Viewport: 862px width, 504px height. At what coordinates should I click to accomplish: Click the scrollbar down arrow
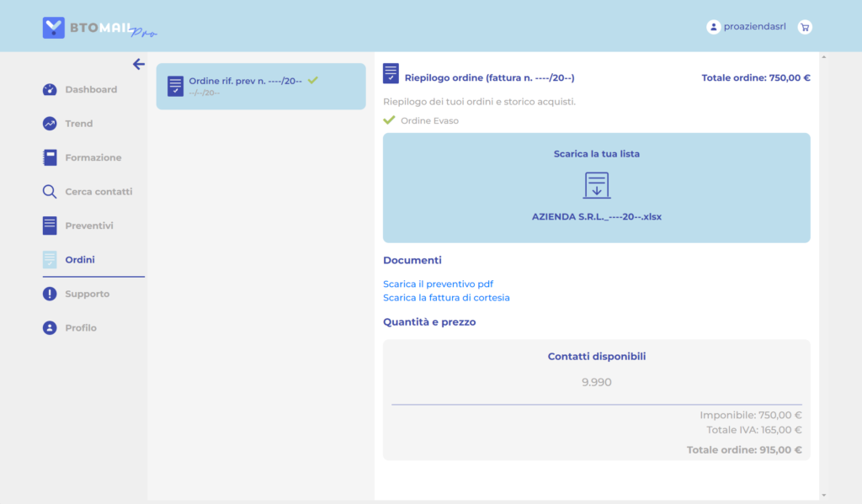(823, 496)
